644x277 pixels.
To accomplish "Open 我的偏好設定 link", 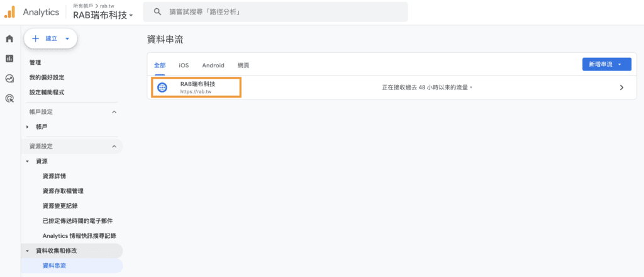I will 47,77.
